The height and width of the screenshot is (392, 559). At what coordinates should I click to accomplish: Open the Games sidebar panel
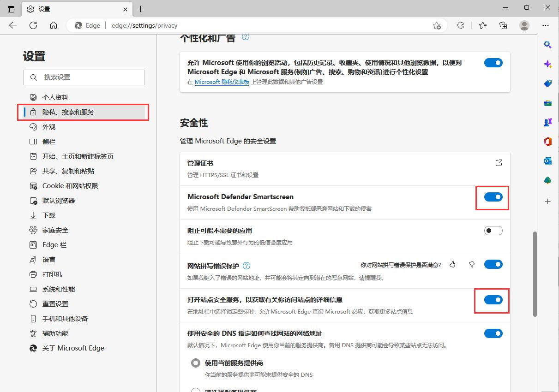(547, 122)
